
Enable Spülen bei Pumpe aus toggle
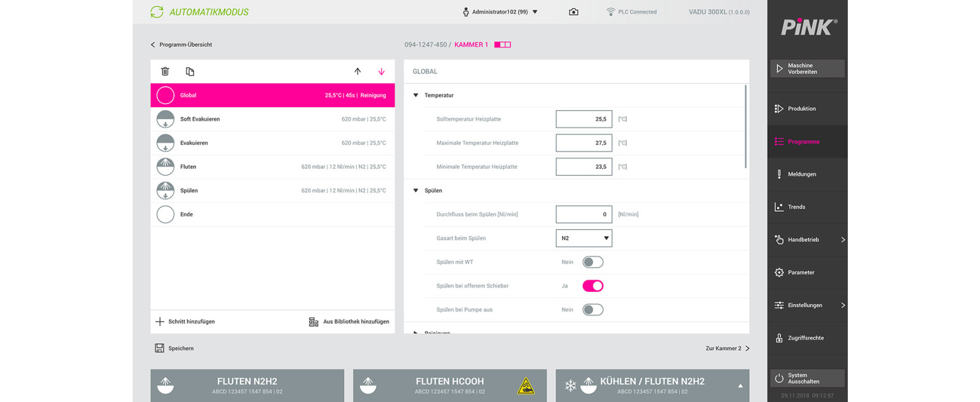[593, 310]
